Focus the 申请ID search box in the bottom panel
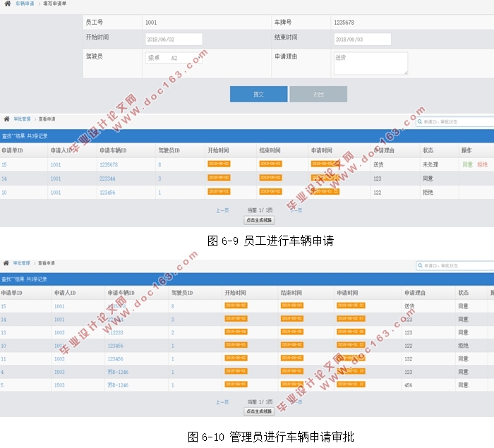 455,265
